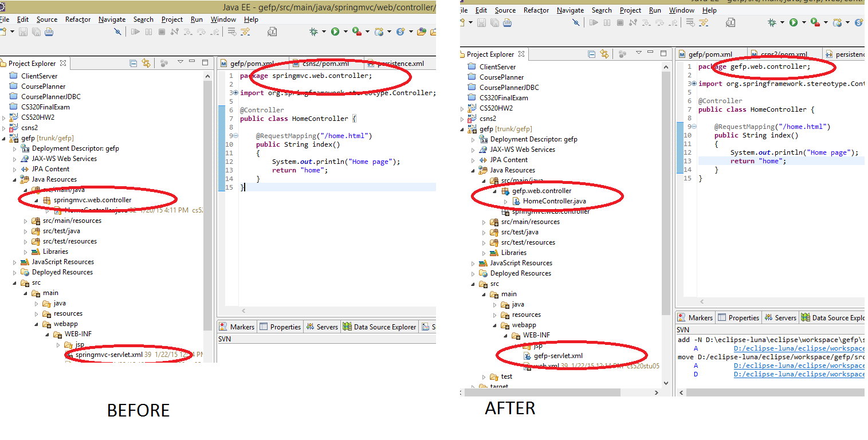Maximize the Project Explorer panel in the BEFORE window
The image size is (868, 440).
click(x=205, y=63)
